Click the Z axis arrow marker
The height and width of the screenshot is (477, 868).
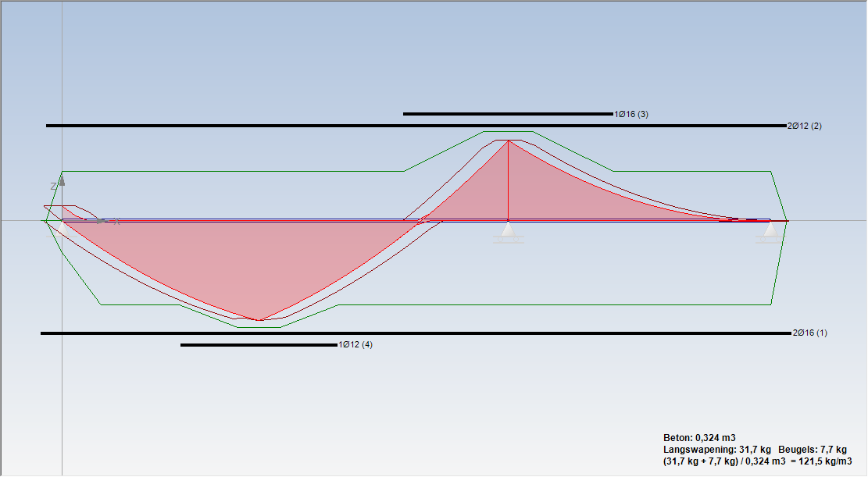pos(62,181)
